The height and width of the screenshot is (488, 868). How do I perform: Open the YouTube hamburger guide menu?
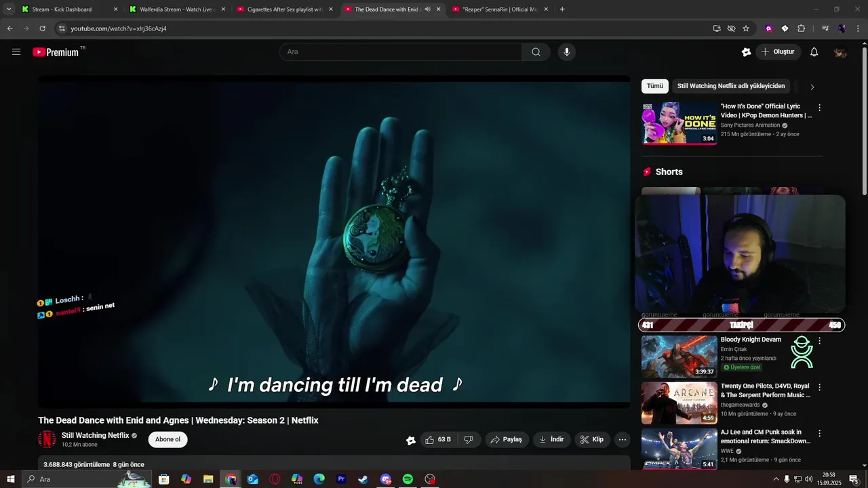tap(16, 52)
